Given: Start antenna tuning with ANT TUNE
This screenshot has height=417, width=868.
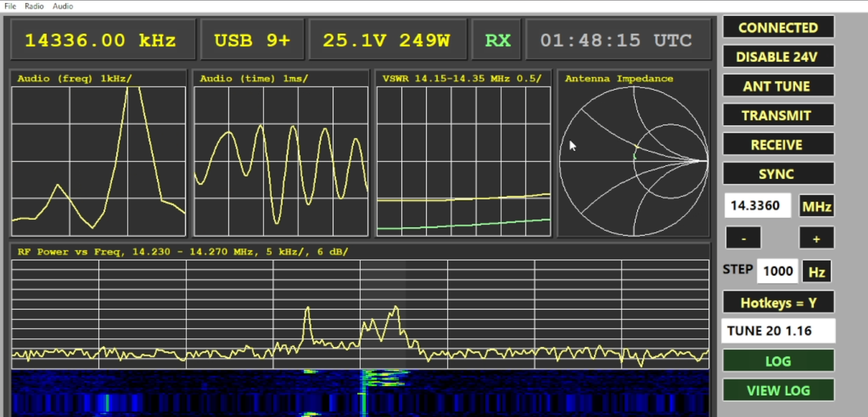Looking at the screenshot, I should (x=778, y=86).
